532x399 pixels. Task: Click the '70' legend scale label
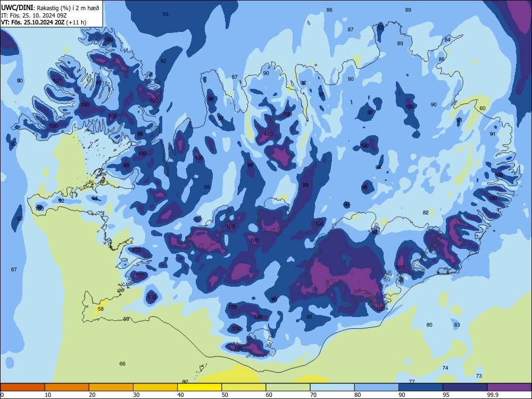[x=313, y=395]
